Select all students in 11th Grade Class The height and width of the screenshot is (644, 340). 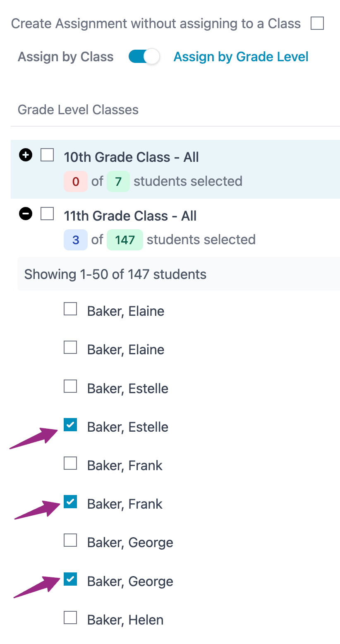[47, 214]
